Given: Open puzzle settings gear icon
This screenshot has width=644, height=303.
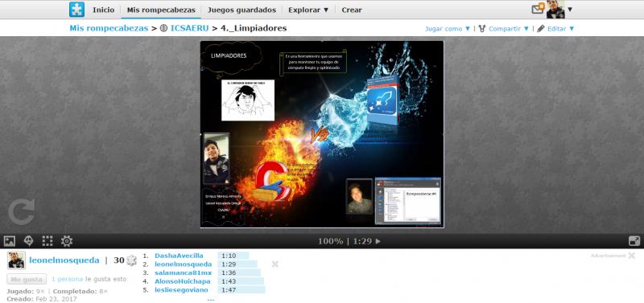Looking at the screenshot, I should [x=67, y=241].
